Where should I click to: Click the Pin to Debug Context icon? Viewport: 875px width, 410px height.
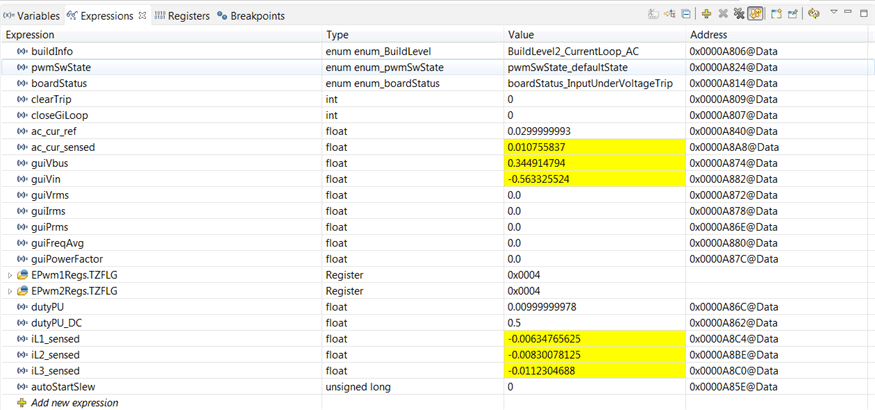793,15
